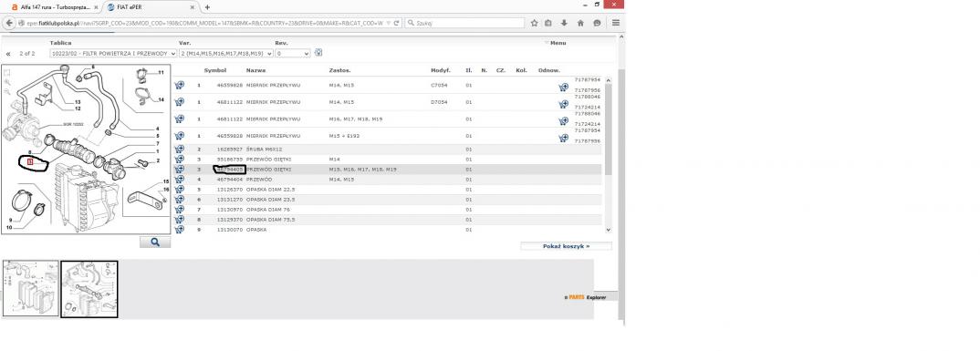Image resolution: width=980 pixels, height=351 pixels.
Task: Open Var. dropdown M14,M15,M16
Action: [x=226, y=54]
